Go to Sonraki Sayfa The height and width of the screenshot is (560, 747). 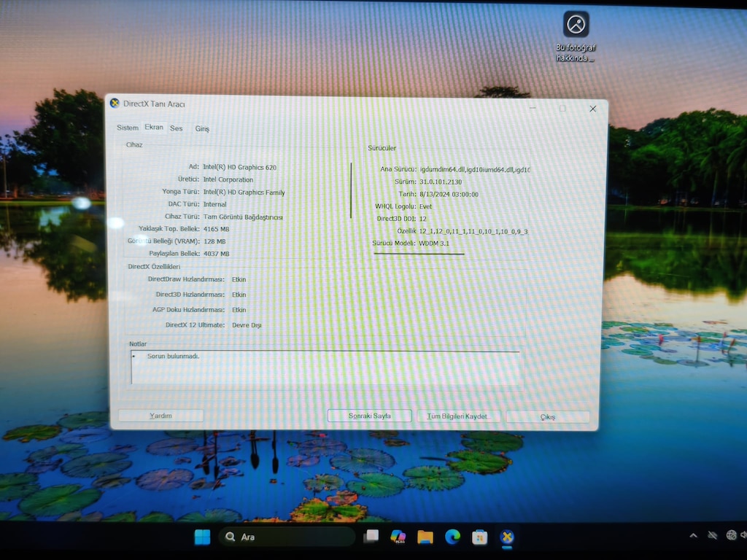[370, 416]
